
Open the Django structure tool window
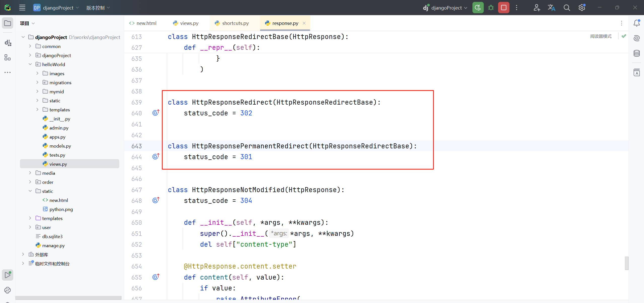click(x=8, y=43)
